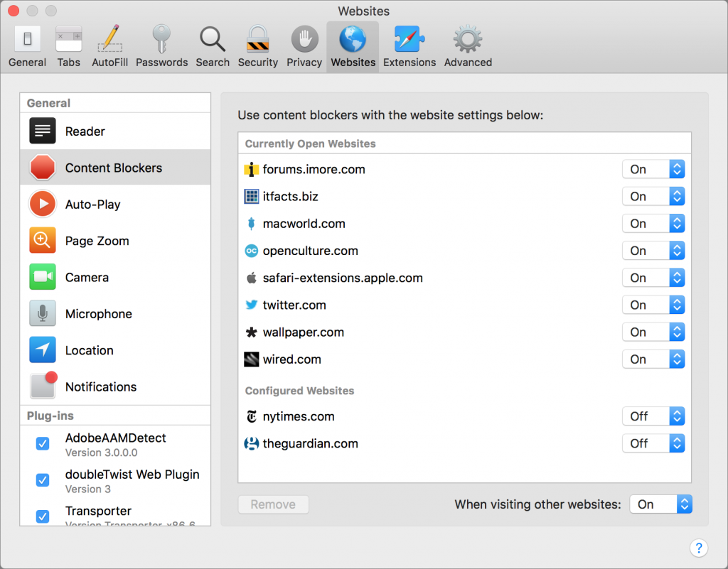Select Microphone in the sidebar list
The width and height of the screenshot is (728, 569).
pos(115,313)
